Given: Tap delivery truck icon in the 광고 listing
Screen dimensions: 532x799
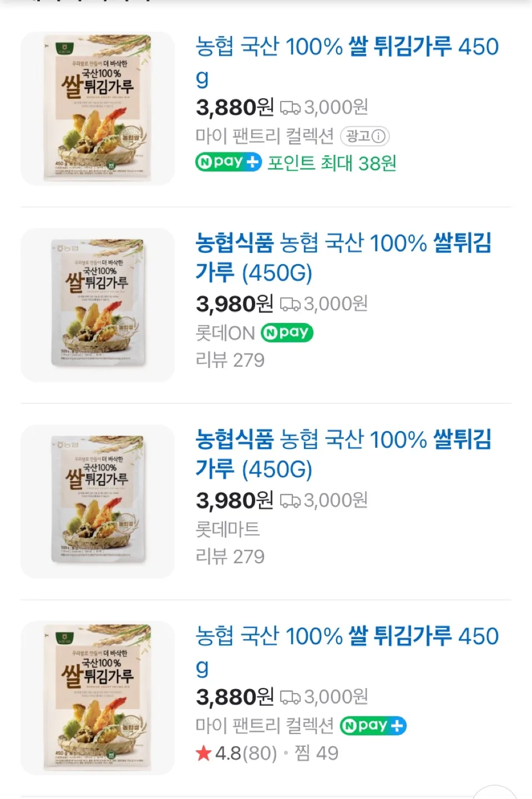Looking at the screenshot, I should tap(290, 108).
